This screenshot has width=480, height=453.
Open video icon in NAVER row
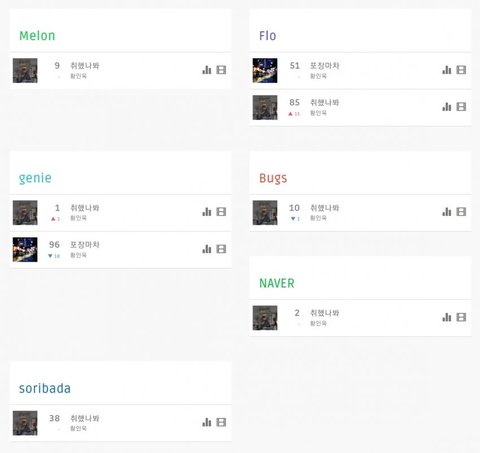coord(461,317)
